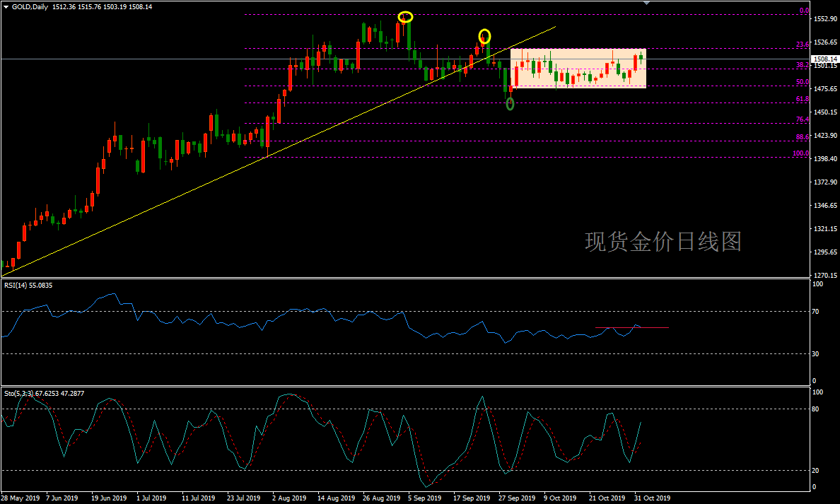The height and width of the screenshot is (504, 840).
Task: Click the 21 Oct 2019 date label
Action: coord(607,498)
